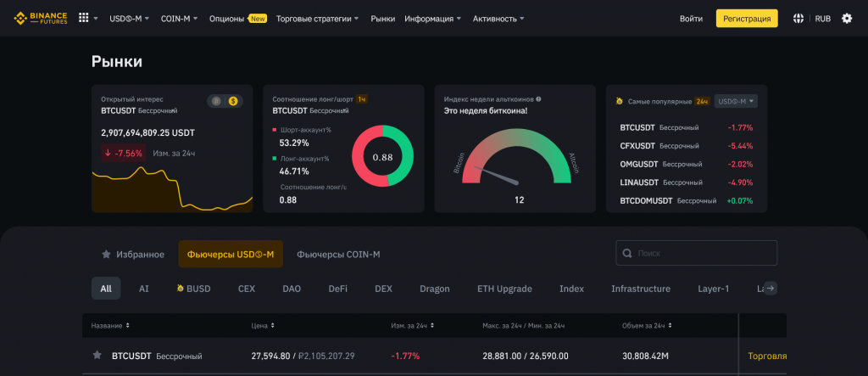Select the Фьючерсы USDⓈ-M tab

[231, 254]
